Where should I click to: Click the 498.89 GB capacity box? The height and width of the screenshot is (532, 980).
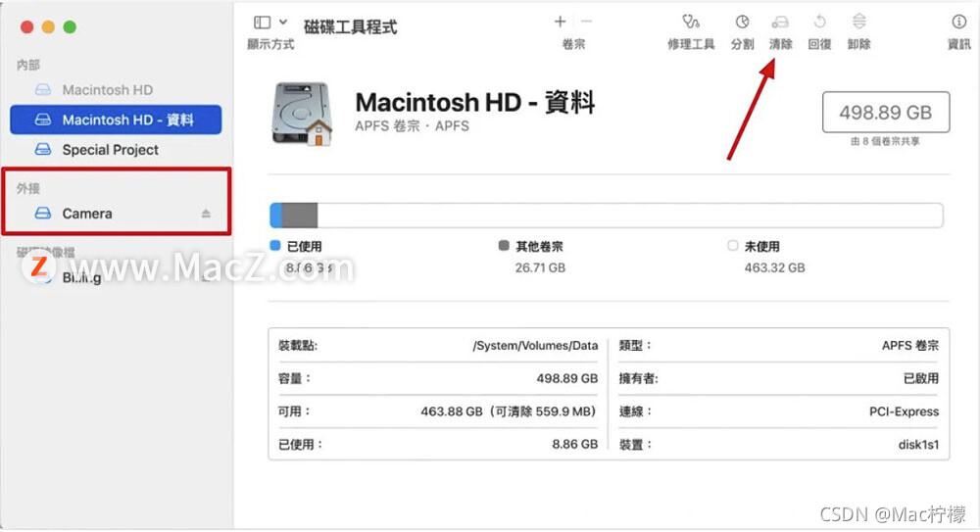886,113
